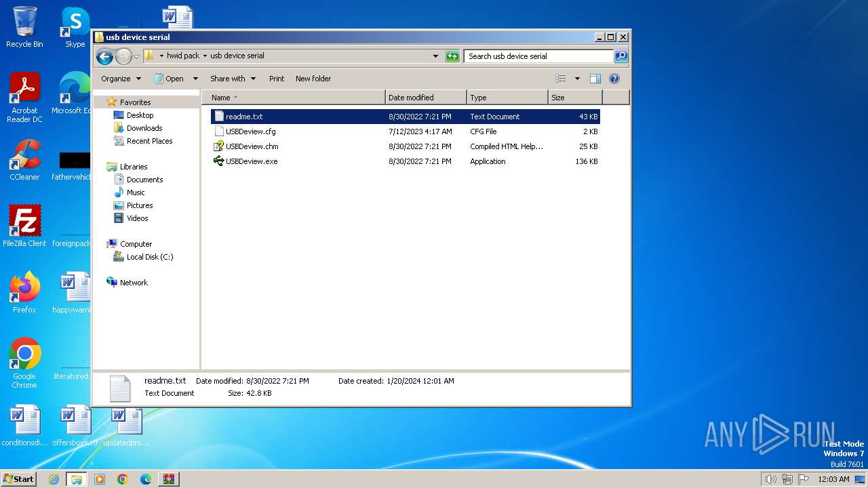Select the USBDeview.chm help file
Viewport: 868px width, 488px height.
(406, 146)
